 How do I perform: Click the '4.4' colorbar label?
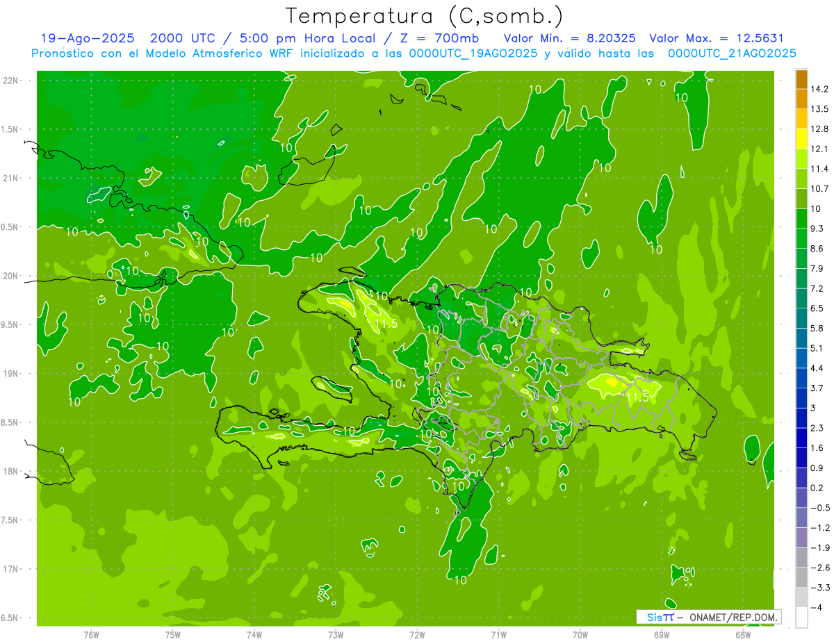point(817,368)
